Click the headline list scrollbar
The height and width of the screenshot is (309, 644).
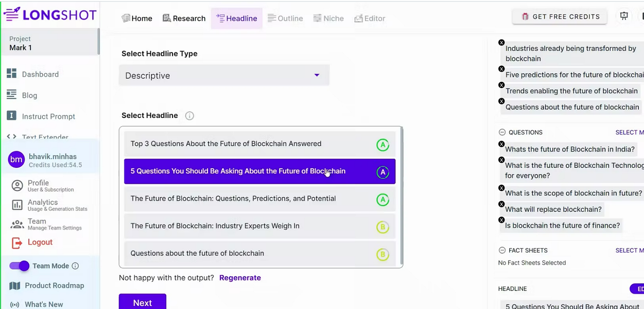[400, 196]
